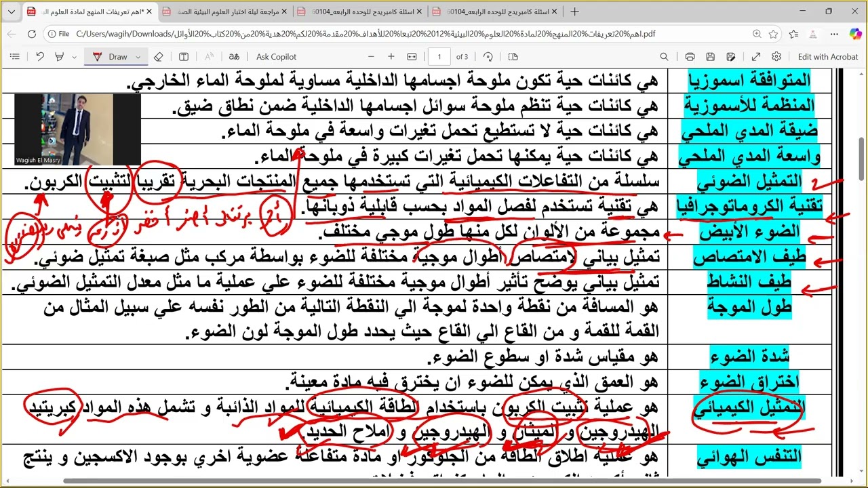This screenshot has width=868, height=488.
Task: Open PDF viewer settings gear
Action: click(x=776, y=57)
